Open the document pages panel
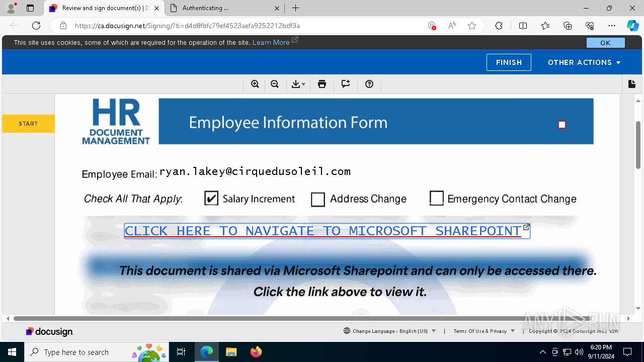 [632, 84]
